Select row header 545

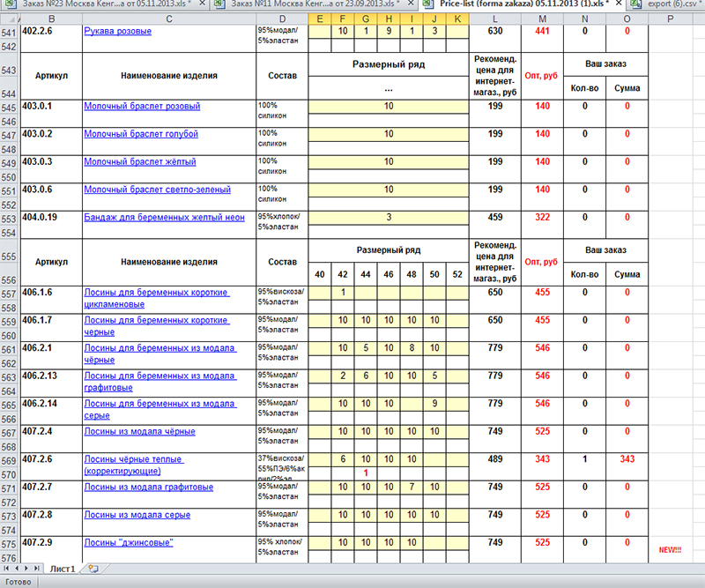9,108
